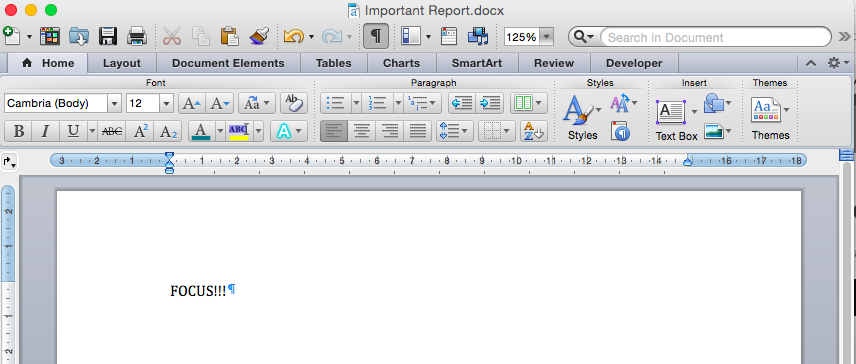Screen dimensions: 856x364
Task: Open the font color dropdown arrow
Action: (x=220, y=132)
